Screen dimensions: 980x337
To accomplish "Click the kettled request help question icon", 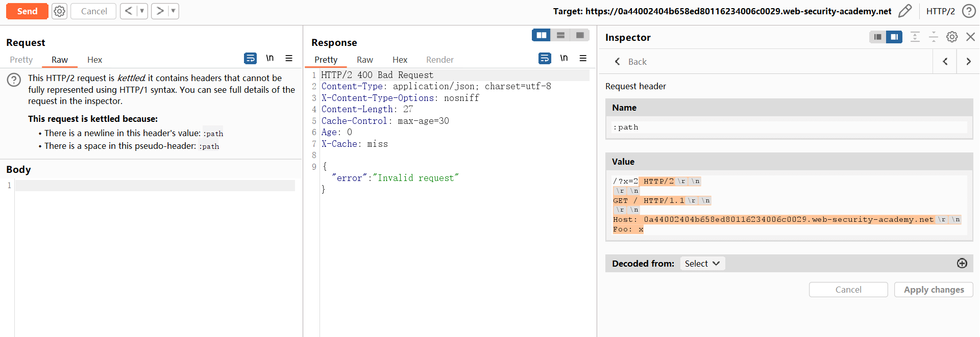I will [x=14, y=80].
